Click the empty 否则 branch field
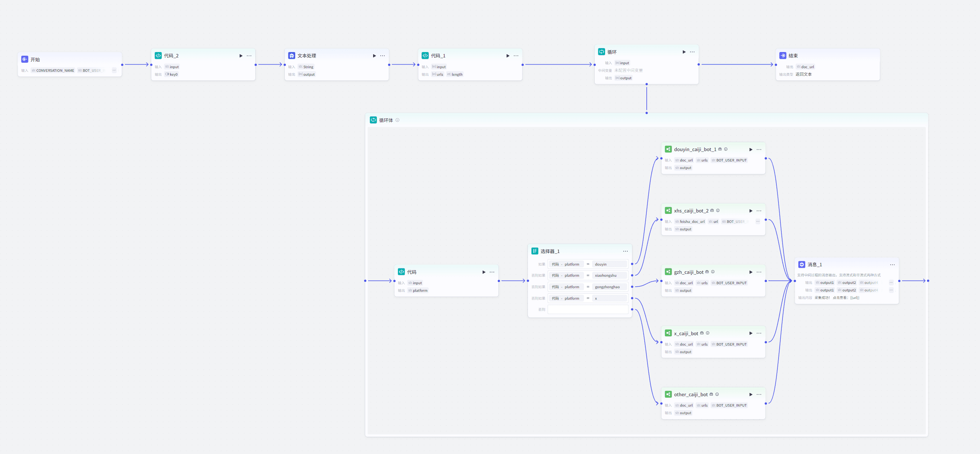 pyautogui.click(x=587, y=309)
